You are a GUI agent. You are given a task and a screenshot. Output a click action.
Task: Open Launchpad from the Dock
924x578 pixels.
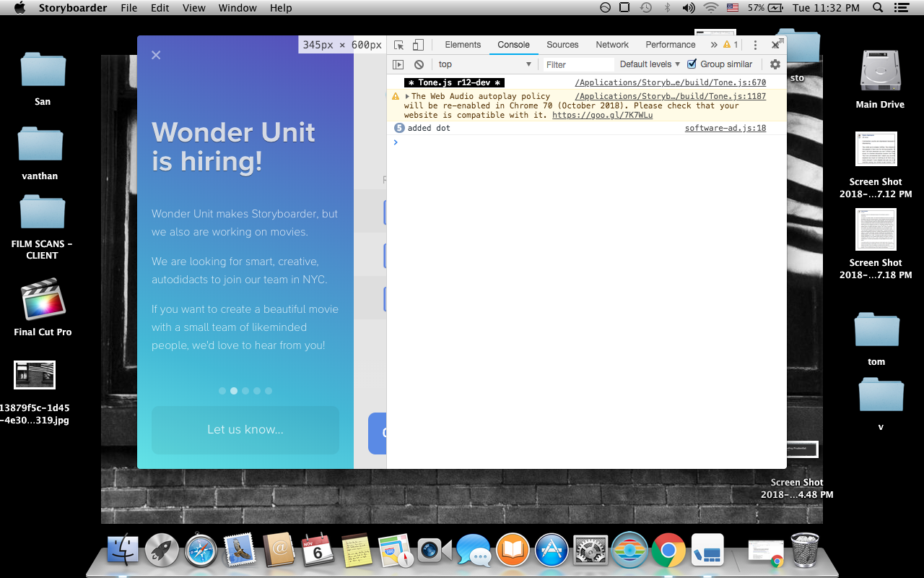click(161, 551)
